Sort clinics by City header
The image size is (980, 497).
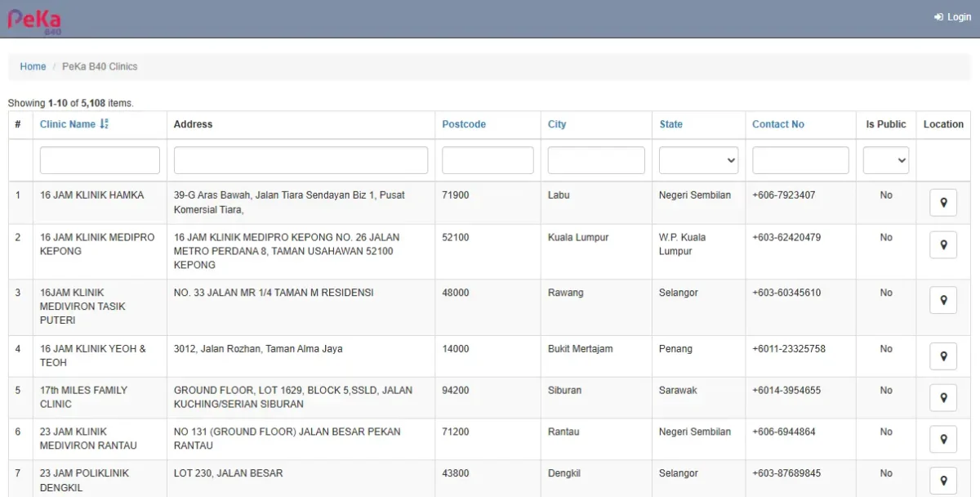[557, 124]
